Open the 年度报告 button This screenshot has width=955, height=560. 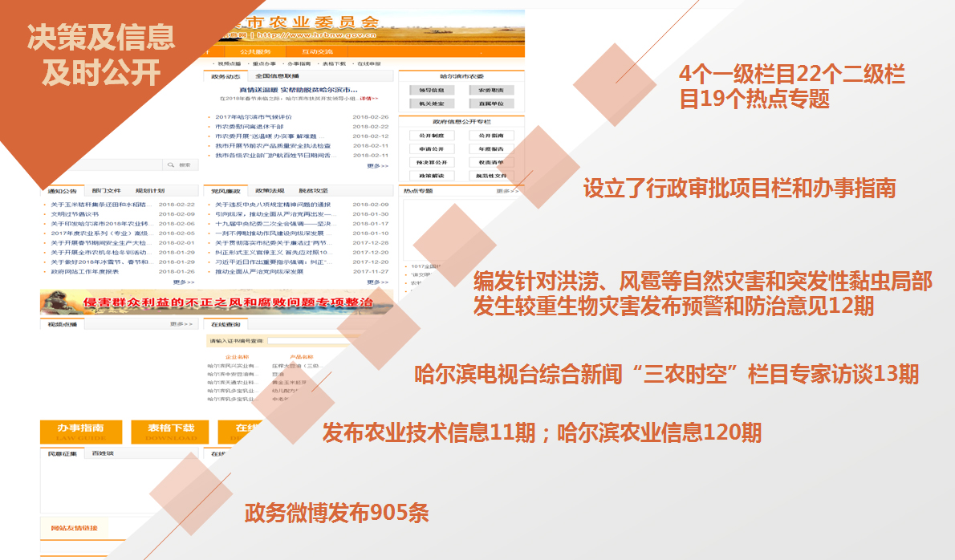click(491, 149)
